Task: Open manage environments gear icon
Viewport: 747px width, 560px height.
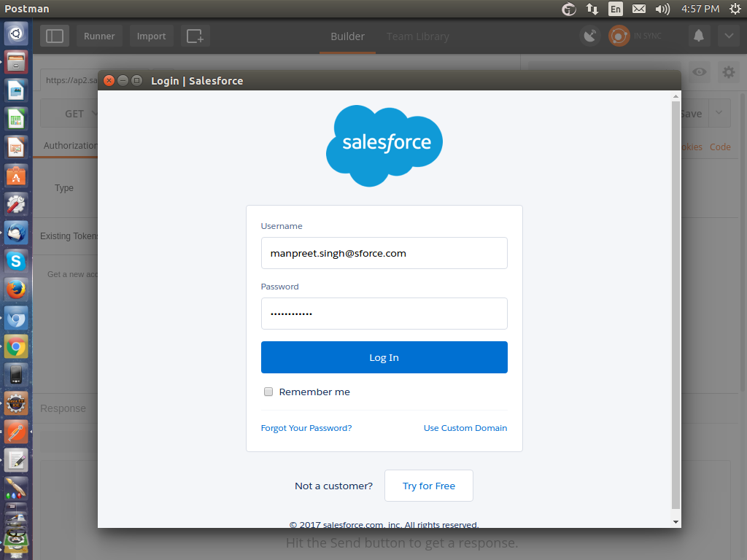Action: tap(729, 72)
